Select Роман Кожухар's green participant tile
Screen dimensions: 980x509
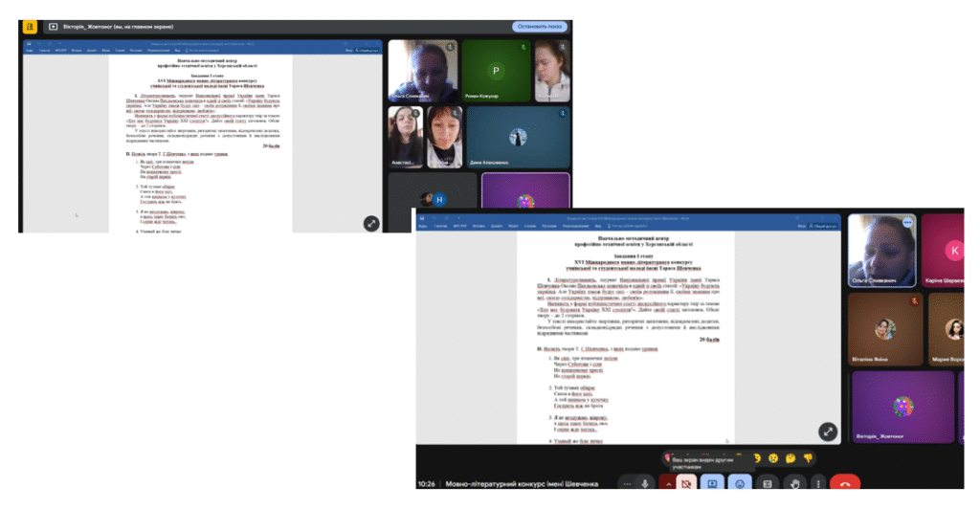[x=496, y=71]
